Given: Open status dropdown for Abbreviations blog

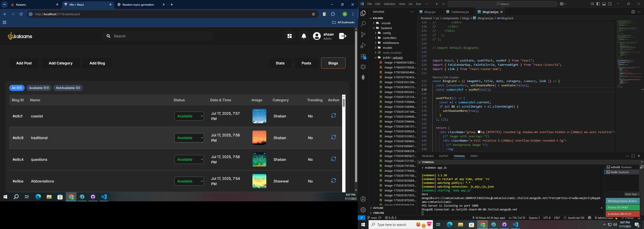Looking at the screenshot, I should [189, 181].
